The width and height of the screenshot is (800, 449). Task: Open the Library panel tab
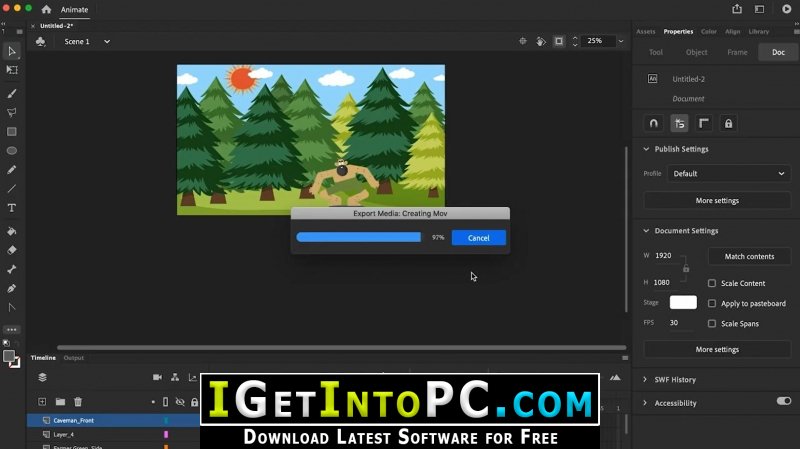click(x=759, y=32)
